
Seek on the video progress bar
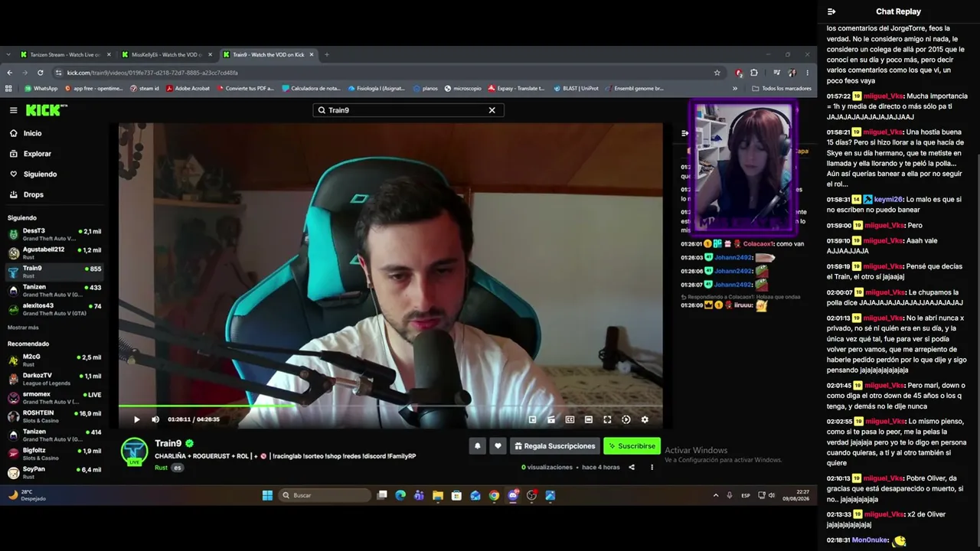coord(390,406)
